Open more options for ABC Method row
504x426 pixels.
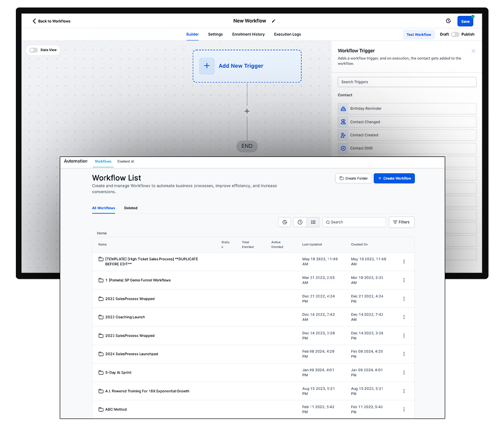click(404, 409)
